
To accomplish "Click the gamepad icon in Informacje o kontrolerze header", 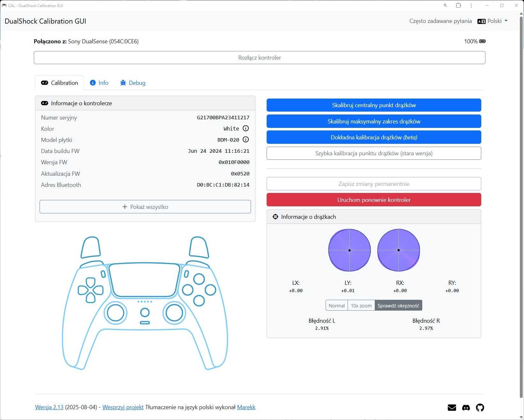I will (45, 103).
